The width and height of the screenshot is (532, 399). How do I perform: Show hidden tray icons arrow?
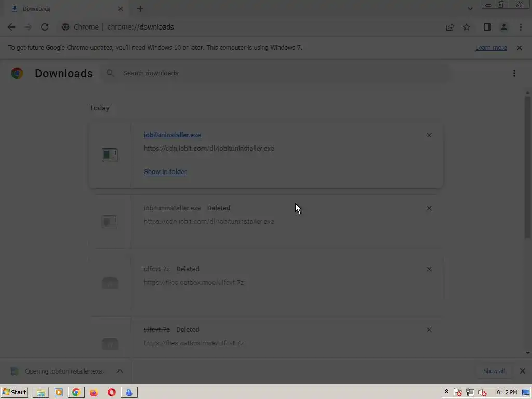coord(446,392)
